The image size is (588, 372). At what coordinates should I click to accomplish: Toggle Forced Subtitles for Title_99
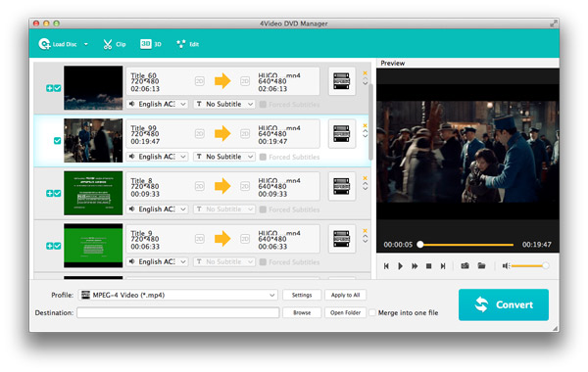click(263, 157)
